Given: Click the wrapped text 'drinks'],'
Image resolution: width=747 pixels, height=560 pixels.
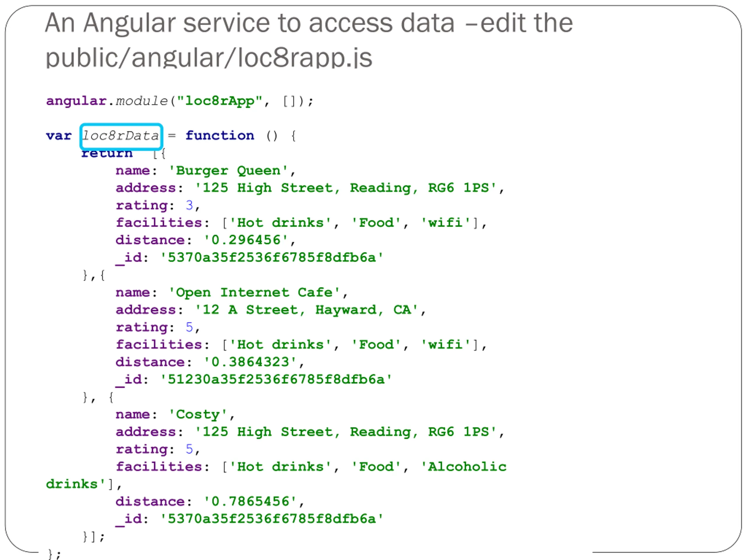Looking at the screenshot, I should click(84, 484).
